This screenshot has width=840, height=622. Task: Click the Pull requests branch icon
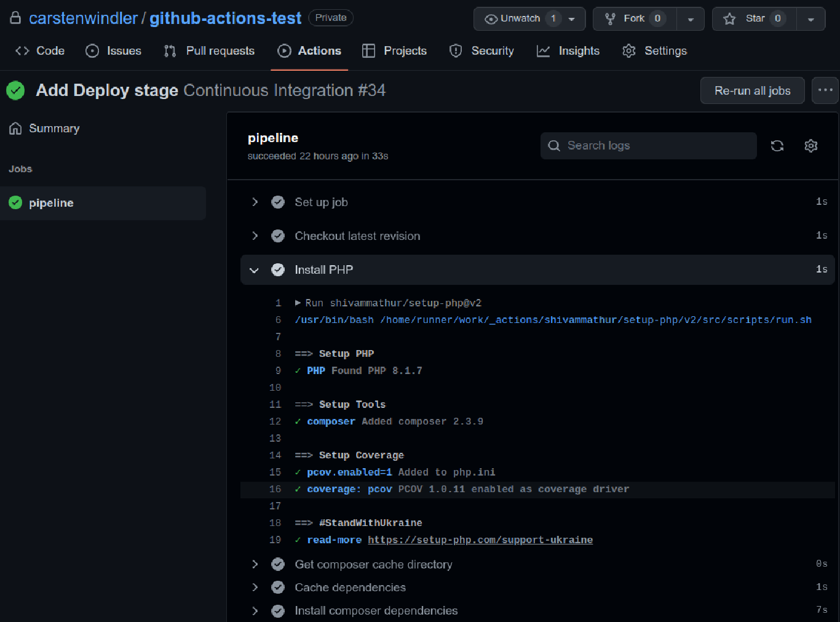click(x=170, y=51)
